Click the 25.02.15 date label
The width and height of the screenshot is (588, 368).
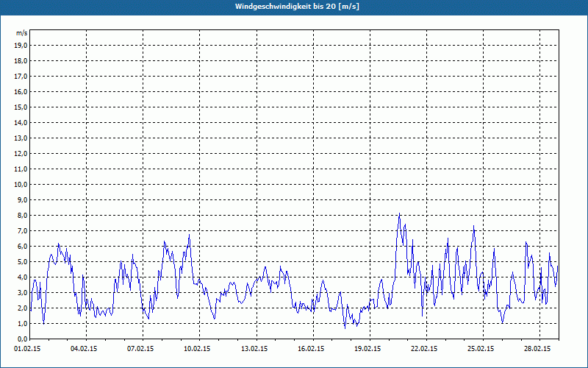[481, 349]
